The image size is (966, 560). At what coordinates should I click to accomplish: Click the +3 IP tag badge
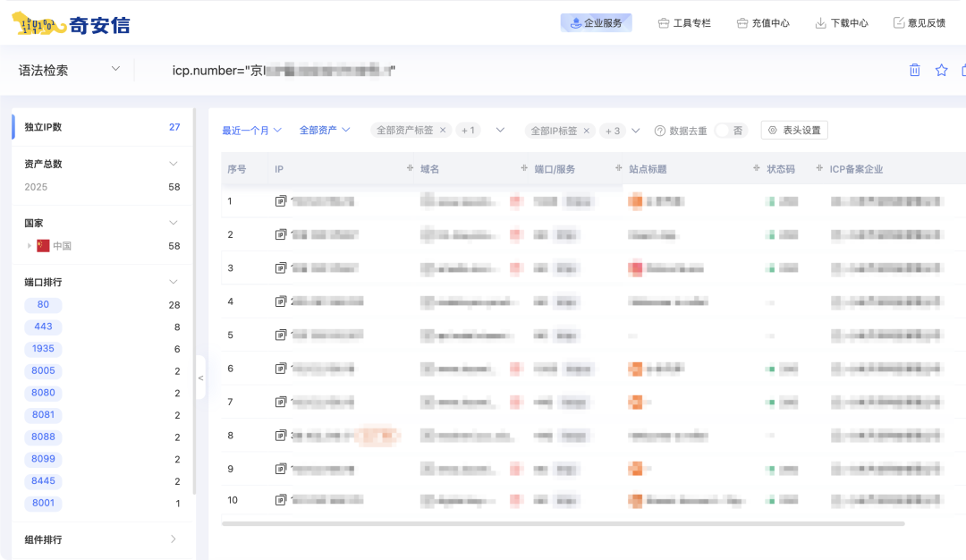613,131
